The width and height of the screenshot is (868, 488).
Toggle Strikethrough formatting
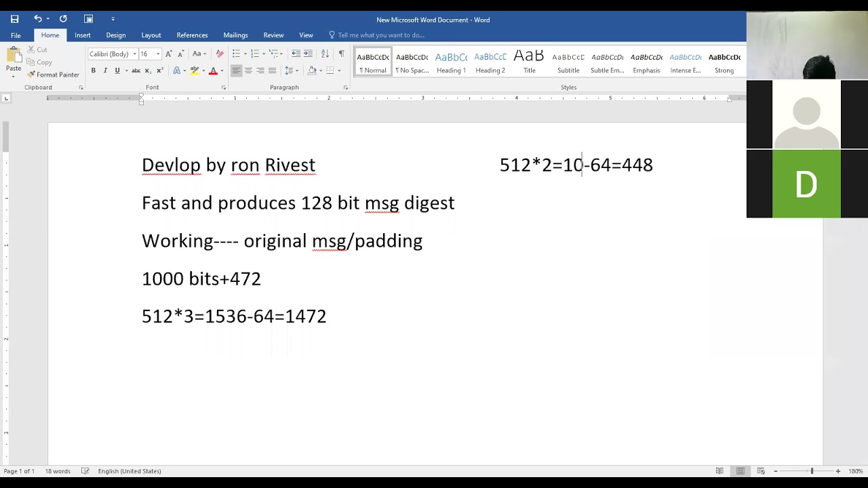click(x=136, y=70)
